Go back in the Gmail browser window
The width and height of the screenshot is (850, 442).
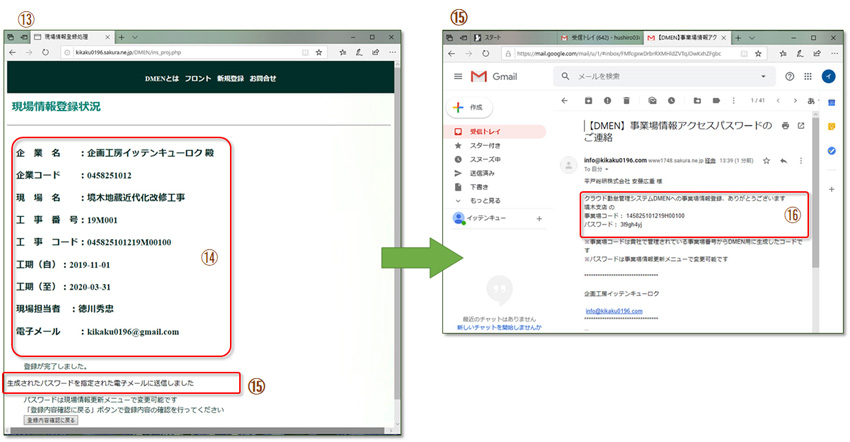point(452,53)
